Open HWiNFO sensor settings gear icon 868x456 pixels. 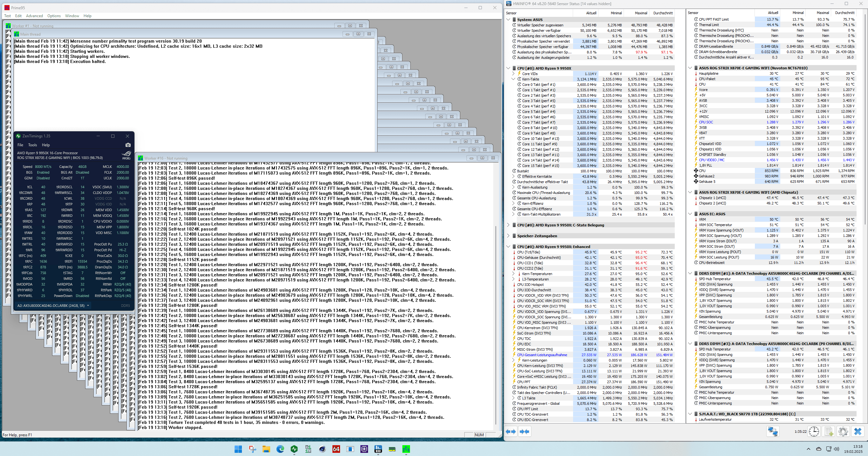click(843, 432)
